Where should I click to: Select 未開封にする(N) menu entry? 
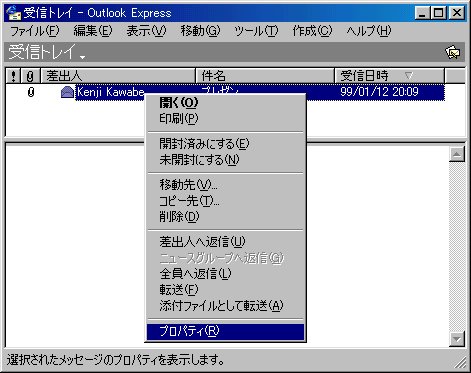(226, 160)
